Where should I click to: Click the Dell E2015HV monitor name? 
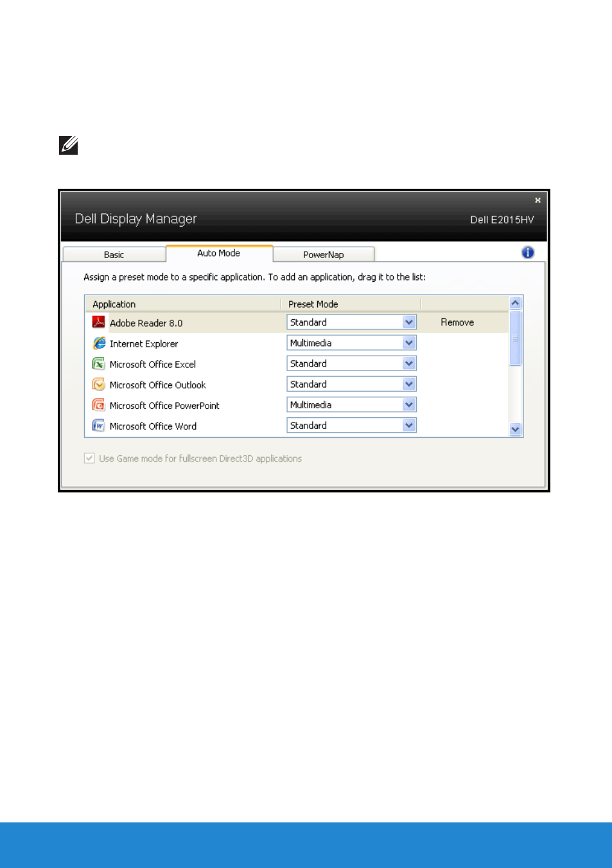[x=502, y=220]
